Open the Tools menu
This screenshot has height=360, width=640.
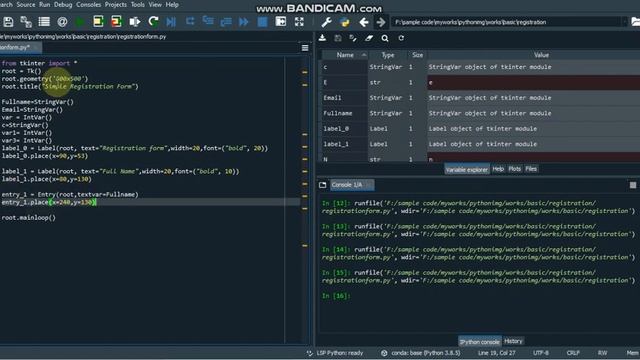click(138, 4)
